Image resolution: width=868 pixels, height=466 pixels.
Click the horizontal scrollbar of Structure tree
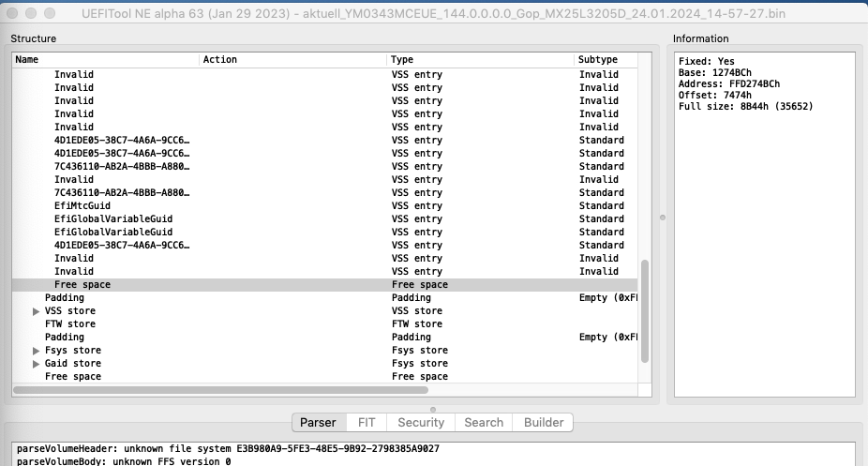click(220, 390)
